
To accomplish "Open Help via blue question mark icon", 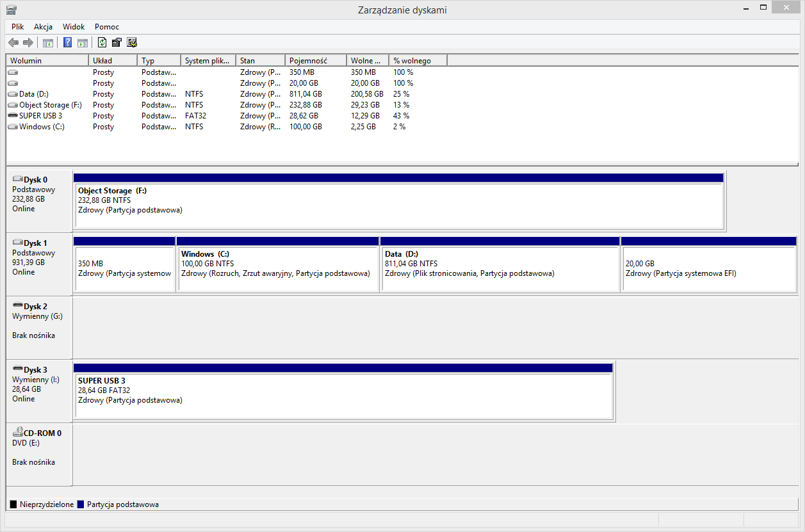I will (x=67, y=43).
